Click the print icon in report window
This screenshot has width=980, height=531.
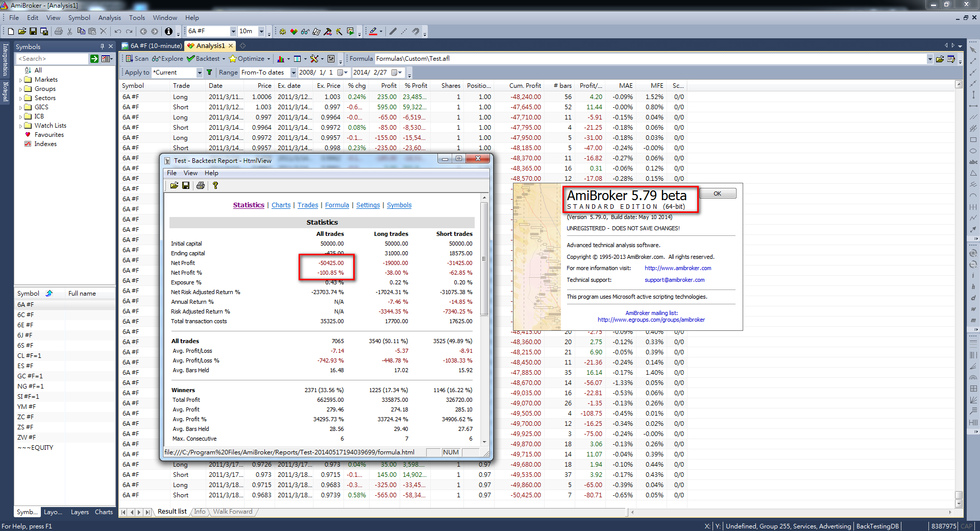201,185
